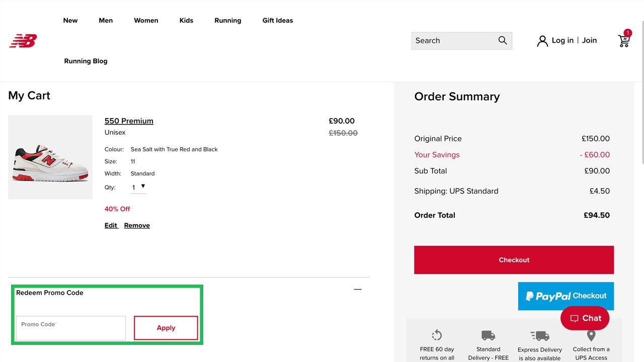Edit the cart item
This screenshot has height=362, width=644.
coord(111,225)
